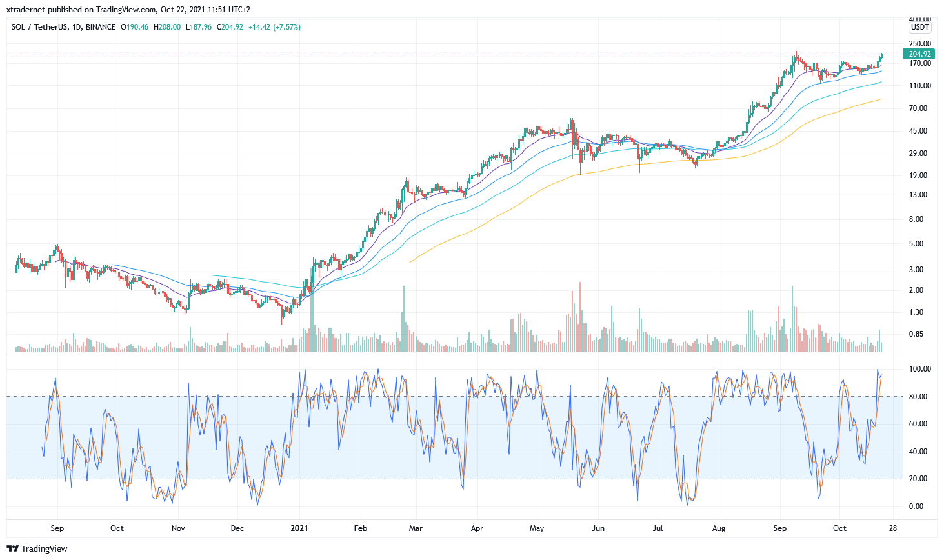944x560 pixels.
Task: Select the close value C204.92 in the legend
Action: coord(230,27)
